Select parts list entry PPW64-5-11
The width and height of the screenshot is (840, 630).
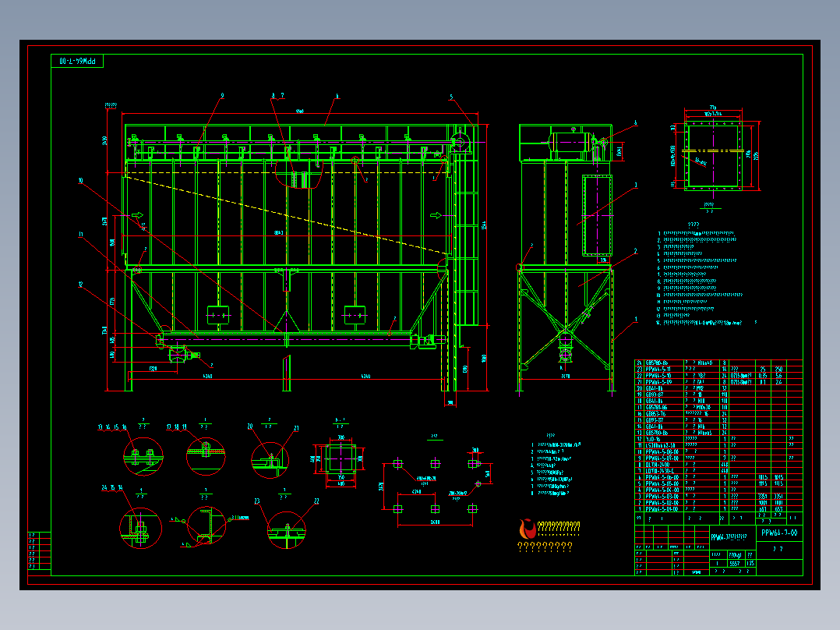point(658,370)
